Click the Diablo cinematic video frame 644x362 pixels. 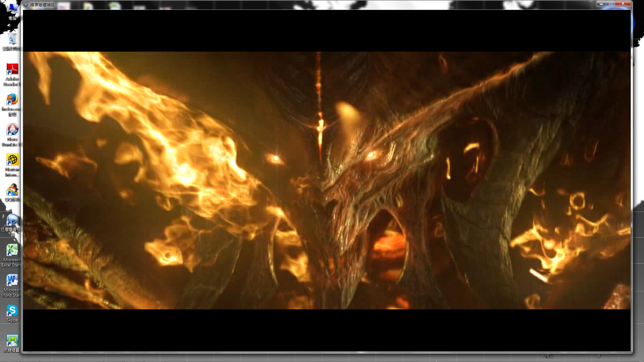pos(327,180)
